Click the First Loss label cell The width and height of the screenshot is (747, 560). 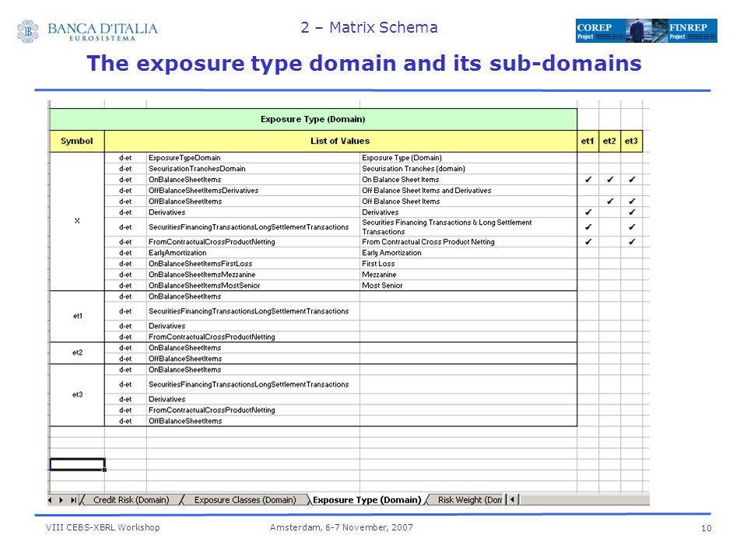pyautogui.click(x=468, y=264)
